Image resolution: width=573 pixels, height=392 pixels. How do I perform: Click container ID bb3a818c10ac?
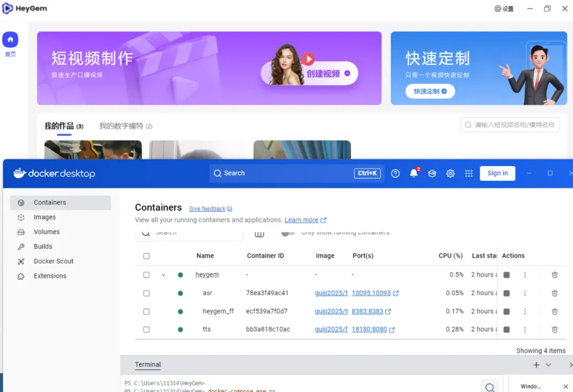tap(268, 329)
